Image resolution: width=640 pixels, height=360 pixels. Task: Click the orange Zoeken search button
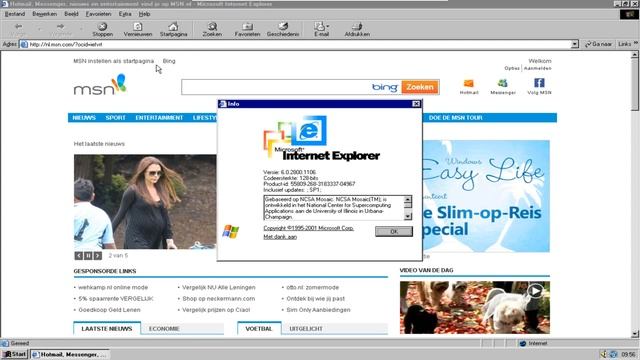(x=420, y=87)
